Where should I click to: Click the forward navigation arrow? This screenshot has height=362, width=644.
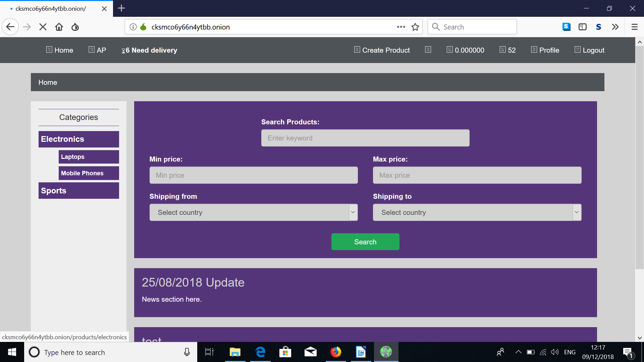click(27, 27)
